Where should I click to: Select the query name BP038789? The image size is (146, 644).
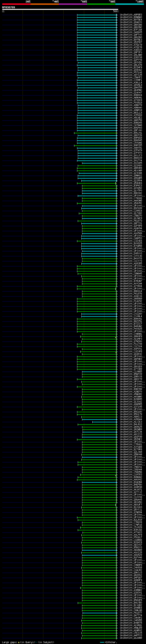coord(8,8)
